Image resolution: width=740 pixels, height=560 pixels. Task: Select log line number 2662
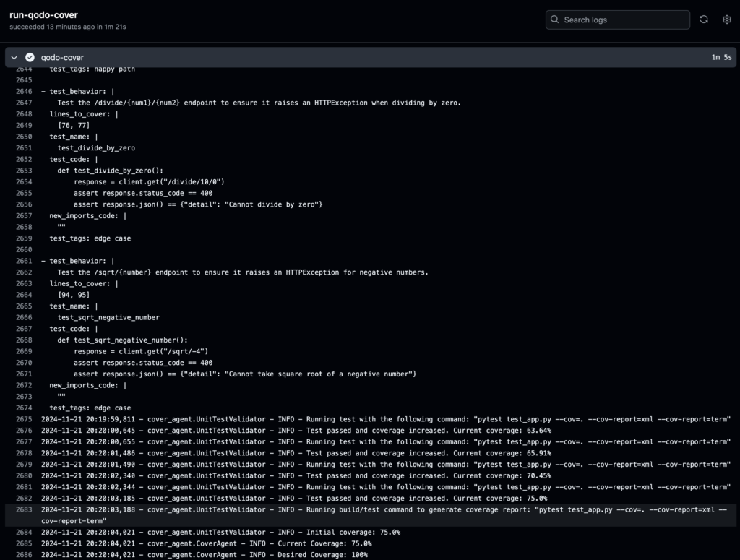[x=24, y=272]
